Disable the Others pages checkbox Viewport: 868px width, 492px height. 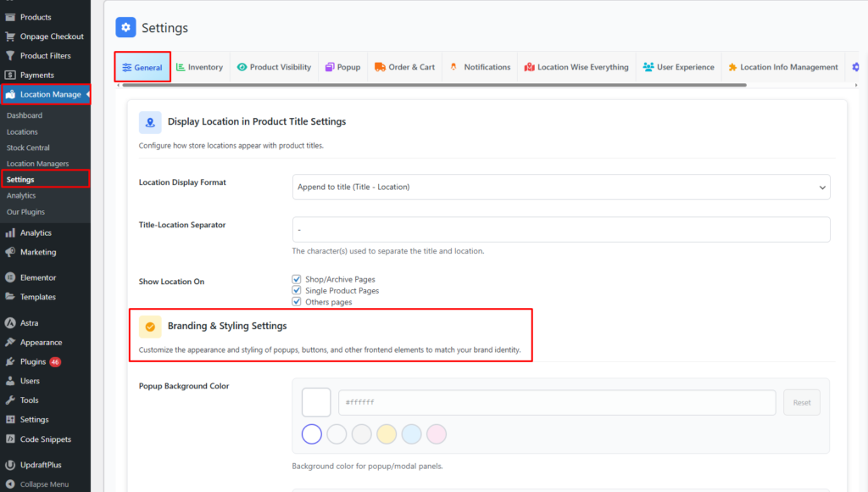coord(297,301)
